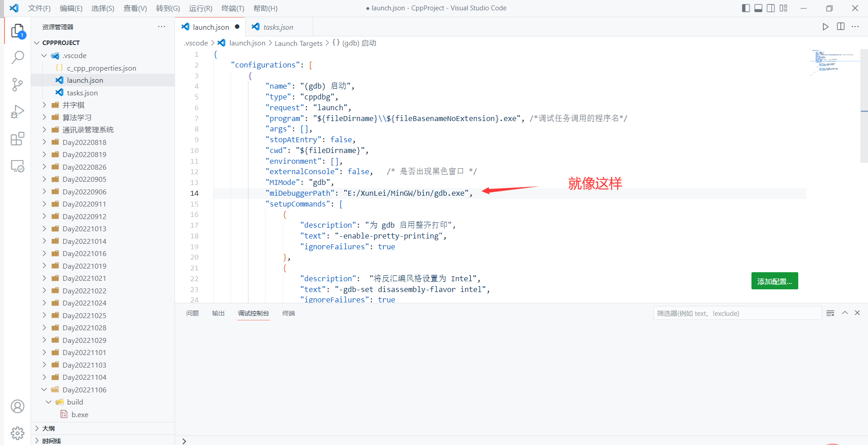This screenshot has width=868, height=445.
Task: Open the Search view in activity bar
Action: (18, 57)
